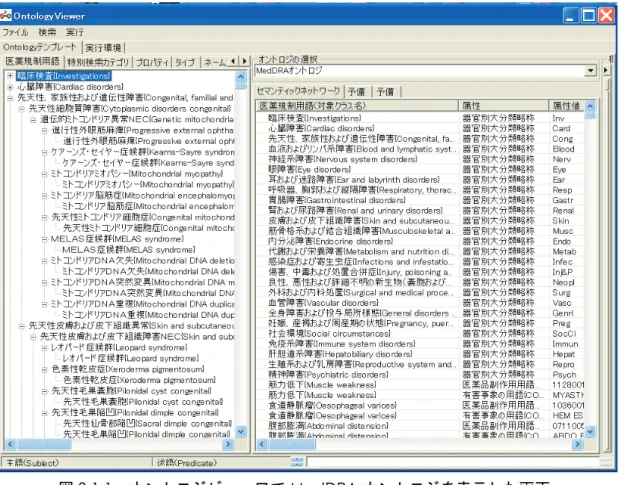The image size is (619, 485).
Task: Click the input field beside 述語(Predicate)
Action: click(453, 462)
